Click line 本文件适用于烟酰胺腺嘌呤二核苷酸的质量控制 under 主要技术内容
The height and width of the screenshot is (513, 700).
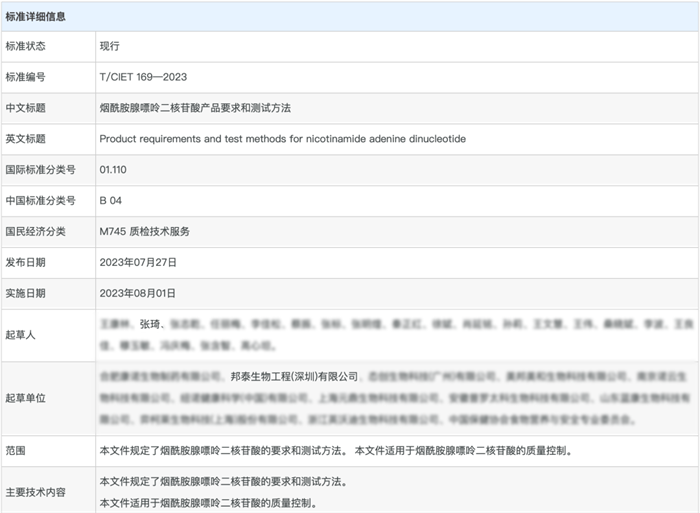[208, 503]
